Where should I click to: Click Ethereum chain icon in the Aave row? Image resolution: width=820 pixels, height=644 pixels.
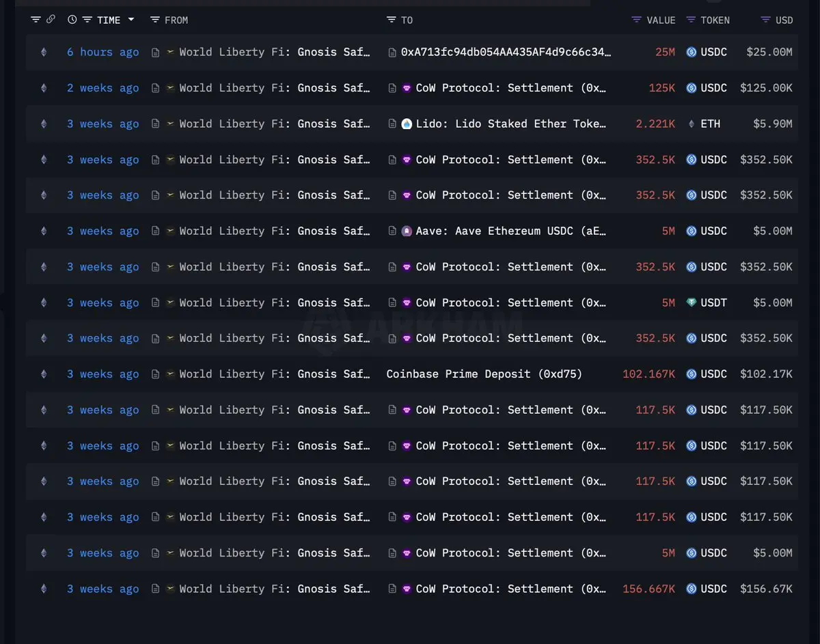click(44, 231)
